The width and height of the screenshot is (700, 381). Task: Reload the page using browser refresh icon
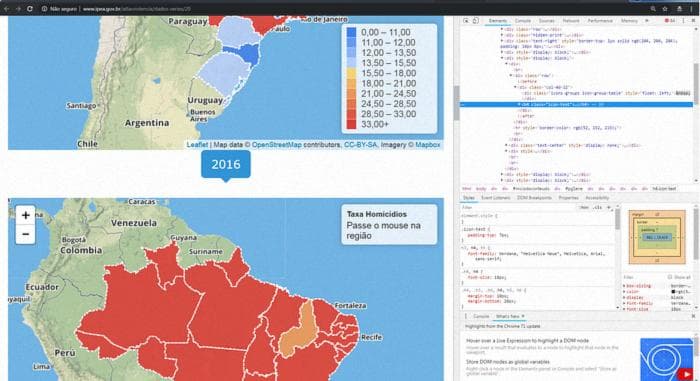click(x=30, y=8)
